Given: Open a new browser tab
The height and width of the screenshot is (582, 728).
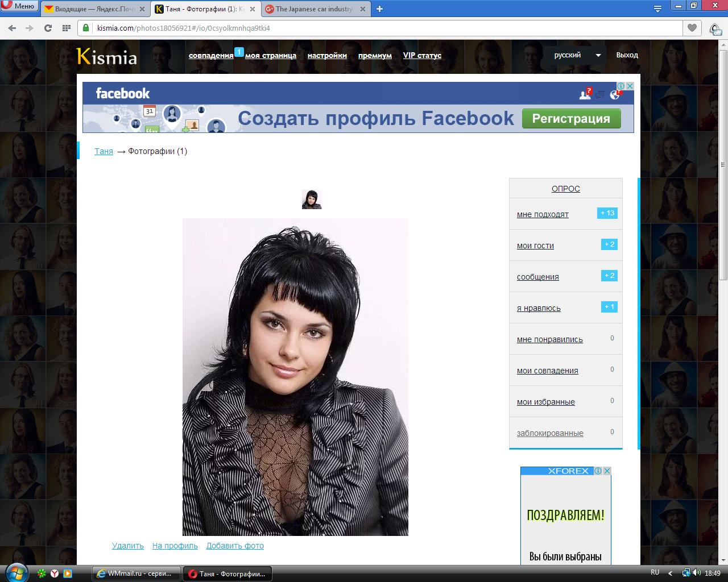Looking at the screenshot, I should pos(379,9).
